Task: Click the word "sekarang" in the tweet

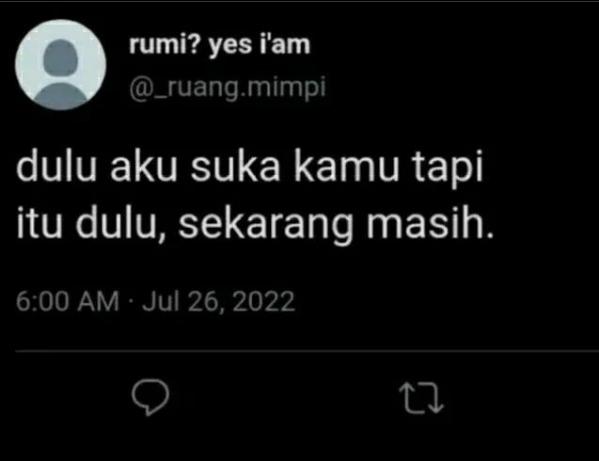Action: [266, 225]
